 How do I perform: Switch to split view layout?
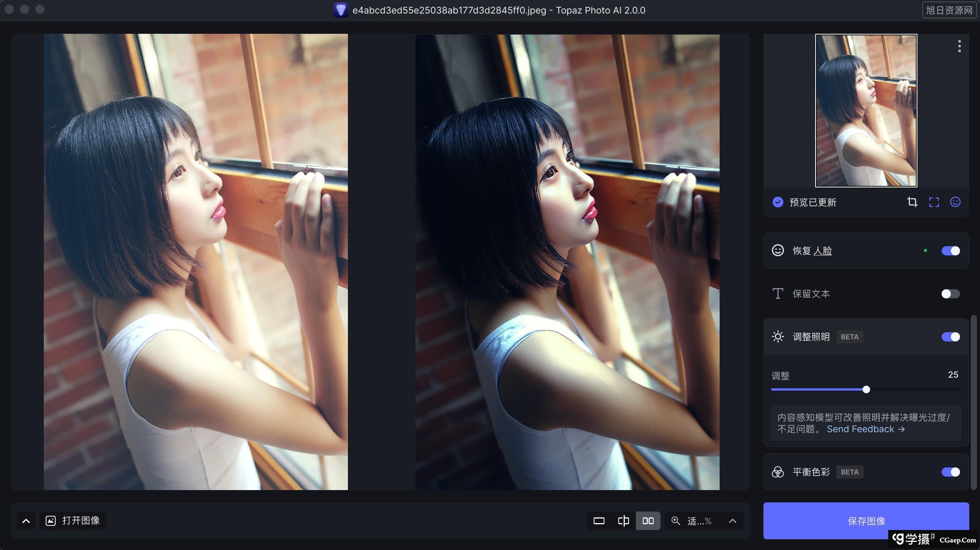click(x=623, y=521)
